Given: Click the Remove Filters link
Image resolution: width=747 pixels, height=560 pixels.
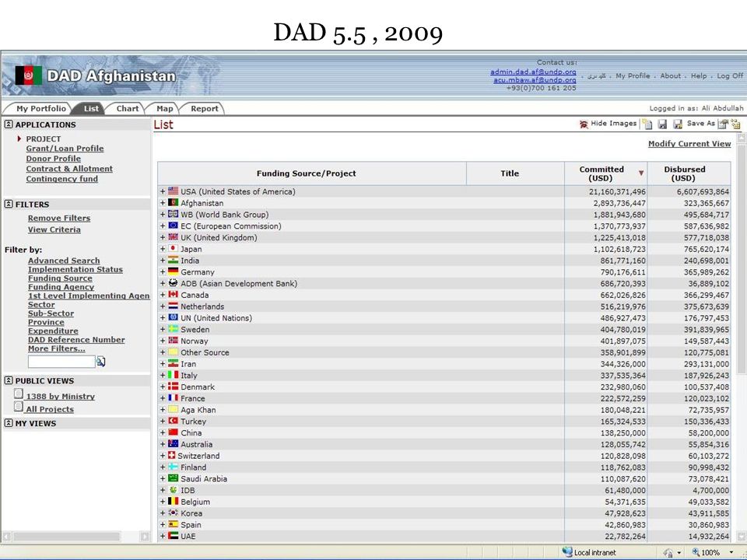Looking at the screenshot, I should [59, 218].
